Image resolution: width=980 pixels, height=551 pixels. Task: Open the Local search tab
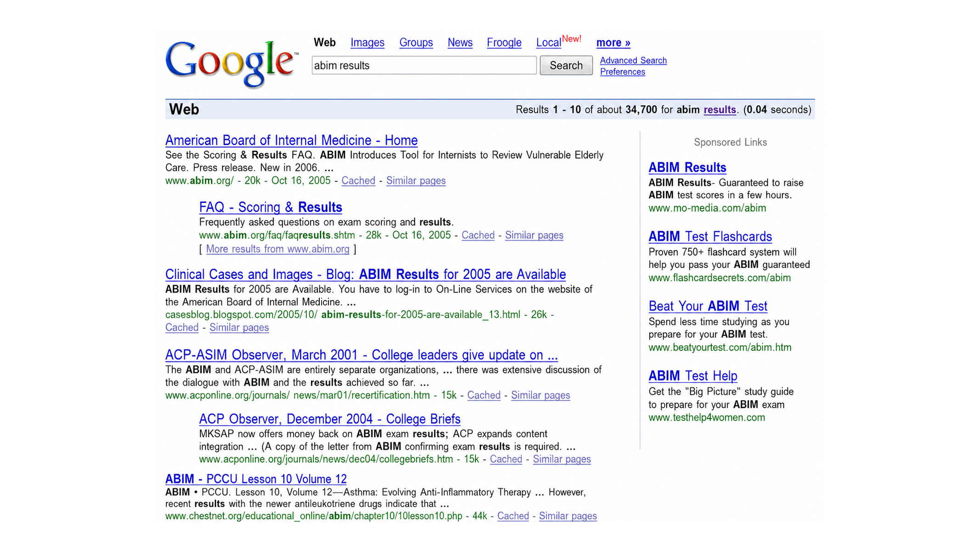coord(549,43)
